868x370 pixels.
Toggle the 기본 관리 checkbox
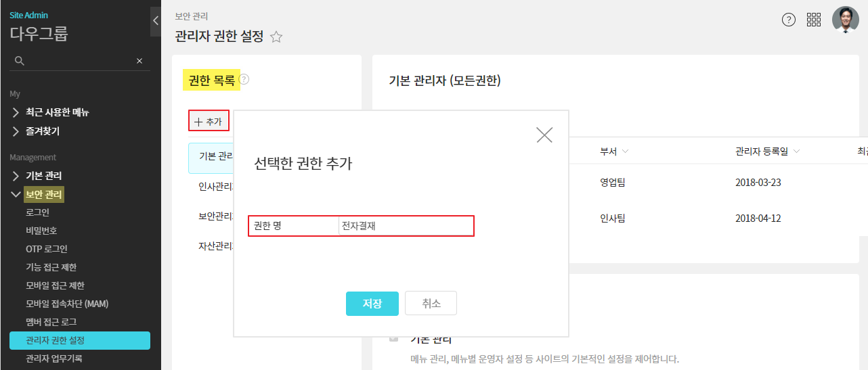point(394,338)
